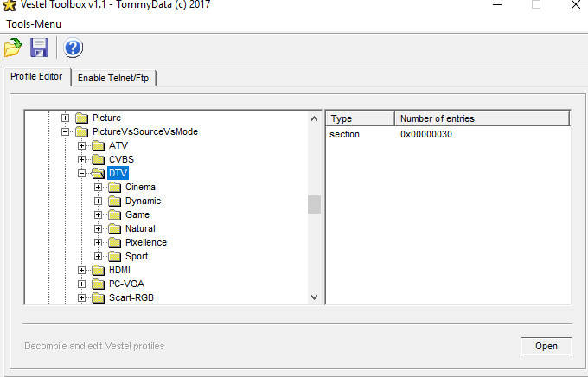Switch to the Profile Editor tab

point(36,77)
